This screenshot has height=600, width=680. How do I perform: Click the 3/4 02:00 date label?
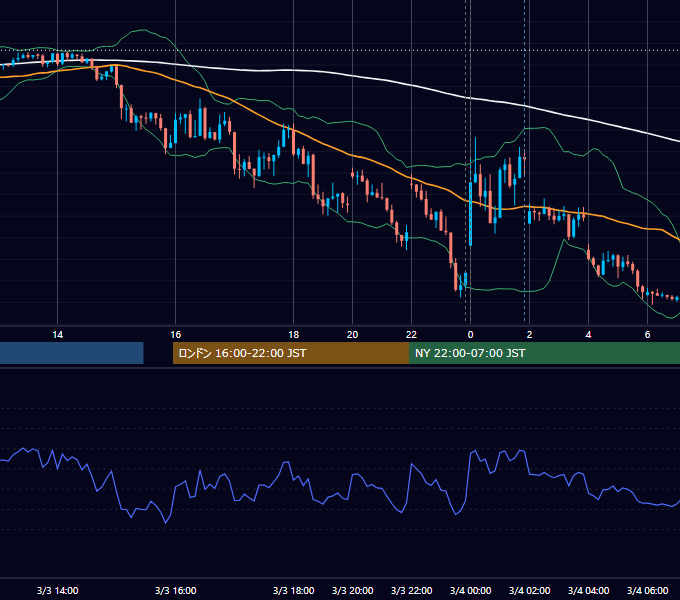point(530,590)
